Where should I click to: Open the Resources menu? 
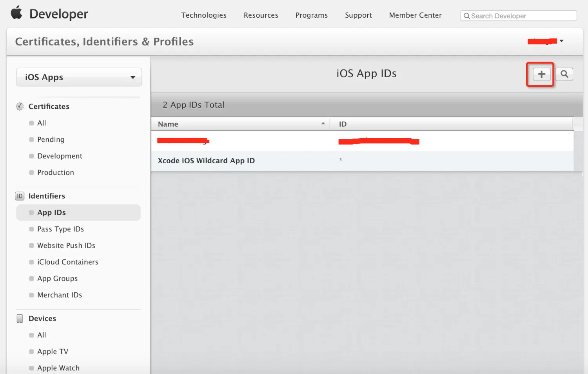261,15
